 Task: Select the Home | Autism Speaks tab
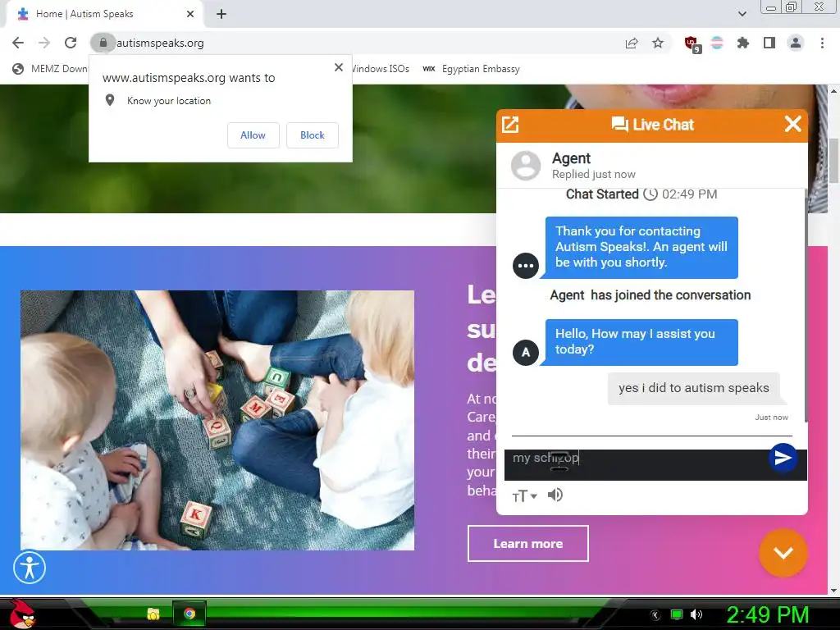click(x=104, y=14)
